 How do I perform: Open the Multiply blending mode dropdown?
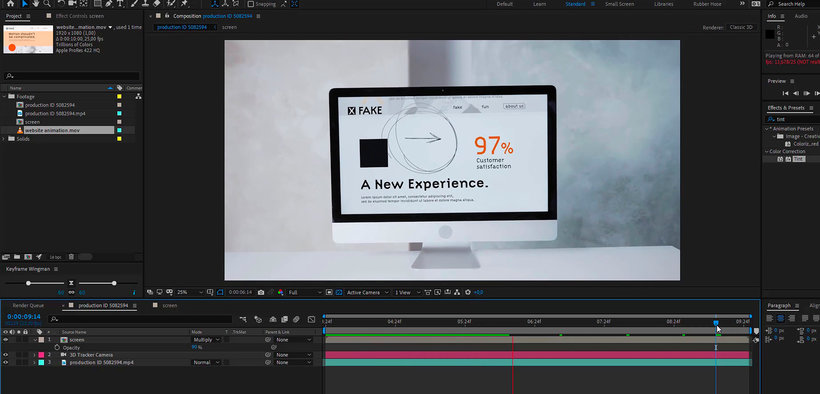(206, 340)
